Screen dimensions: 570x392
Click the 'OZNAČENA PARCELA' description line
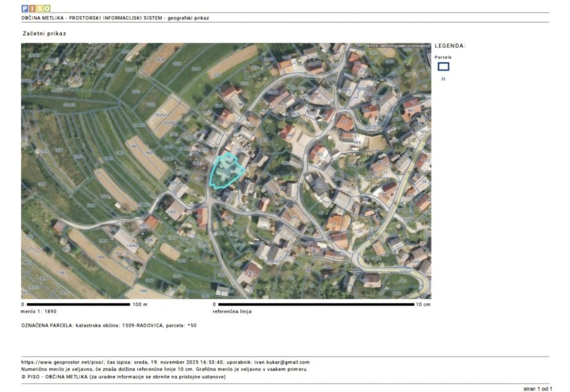(x=109, y=325)
